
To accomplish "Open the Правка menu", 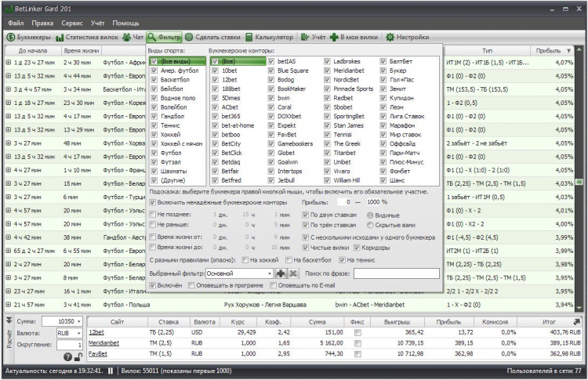I will tap(42, 24).
